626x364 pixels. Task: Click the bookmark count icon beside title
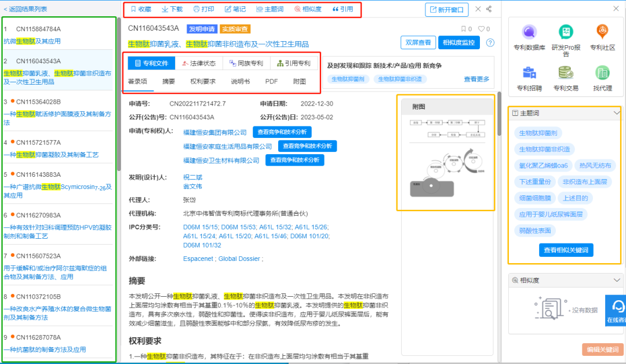464,29
